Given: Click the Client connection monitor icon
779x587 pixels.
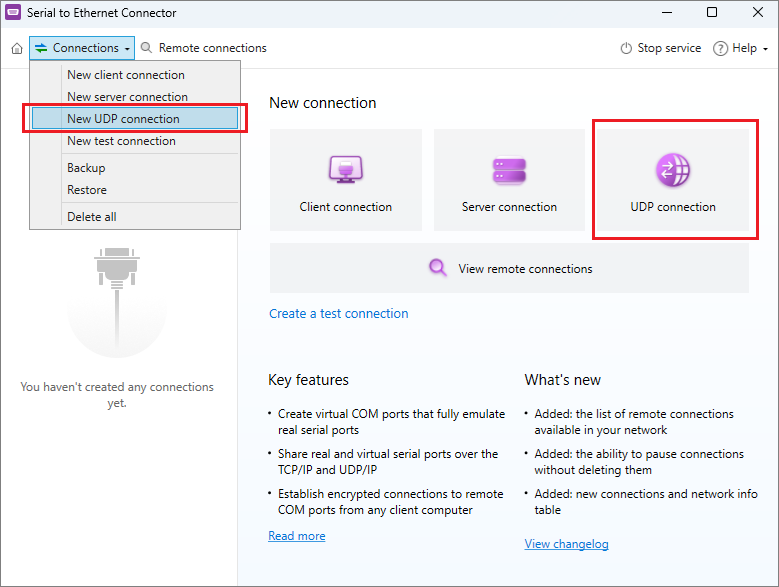Looking at the screenshot, I should click(x=346, y=169).
